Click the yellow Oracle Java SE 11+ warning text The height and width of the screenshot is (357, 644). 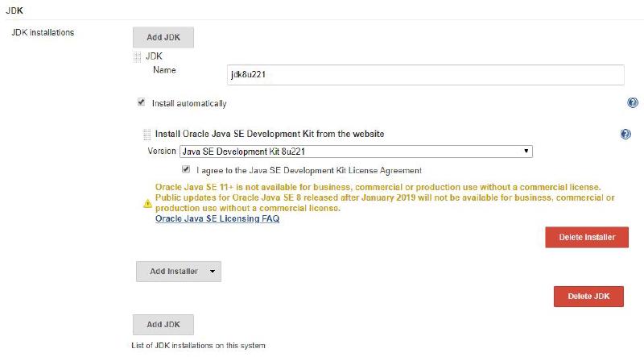385,197
